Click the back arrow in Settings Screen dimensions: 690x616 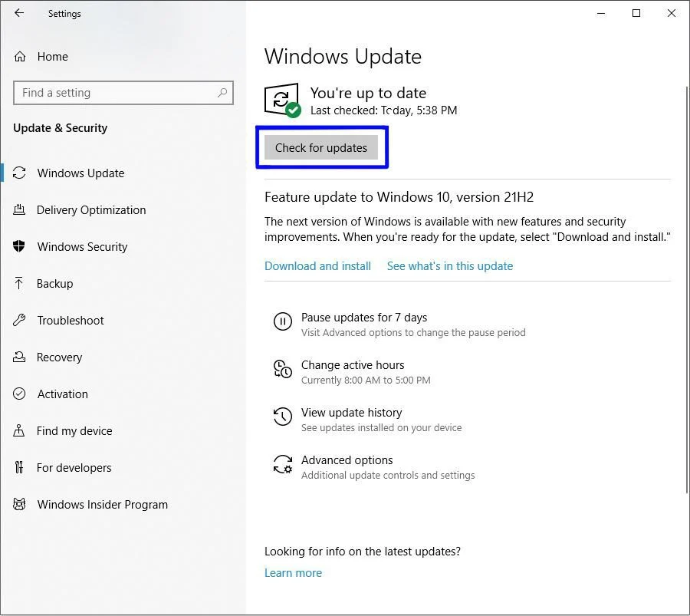click(19, 13)
